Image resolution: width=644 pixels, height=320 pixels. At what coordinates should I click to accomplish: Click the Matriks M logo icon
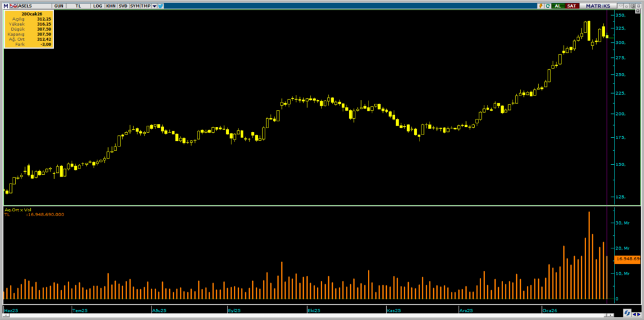6,6
